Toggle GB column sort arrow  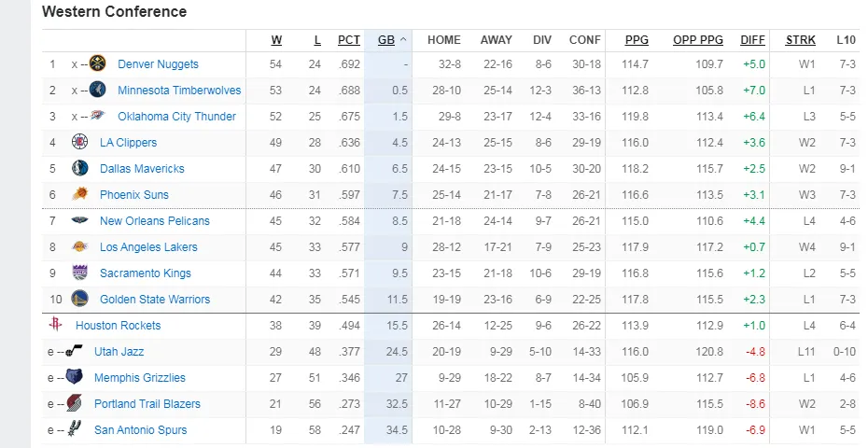pyautogui.click(x=403, y=40)
